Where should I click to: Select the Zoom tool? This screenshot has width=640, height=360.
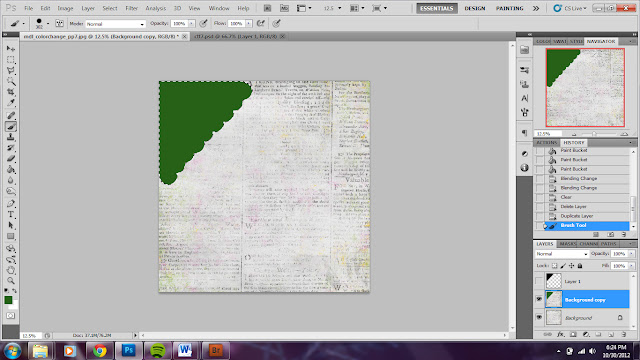point(11,280)
